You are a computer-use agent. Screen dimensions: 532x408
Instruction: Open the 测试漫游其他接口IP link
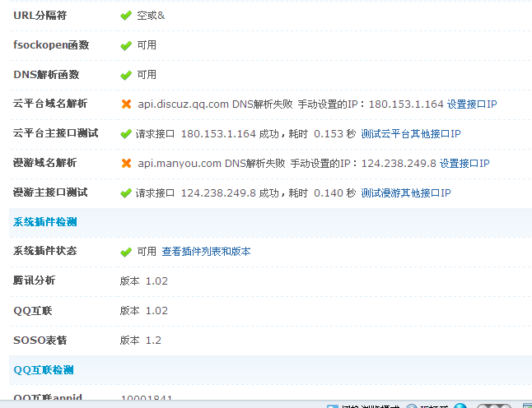point(406,193)
